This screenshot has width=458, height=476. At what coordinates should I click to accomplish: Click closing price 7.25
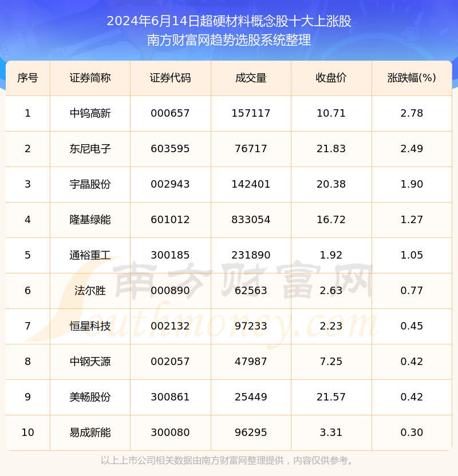(331, 362)
